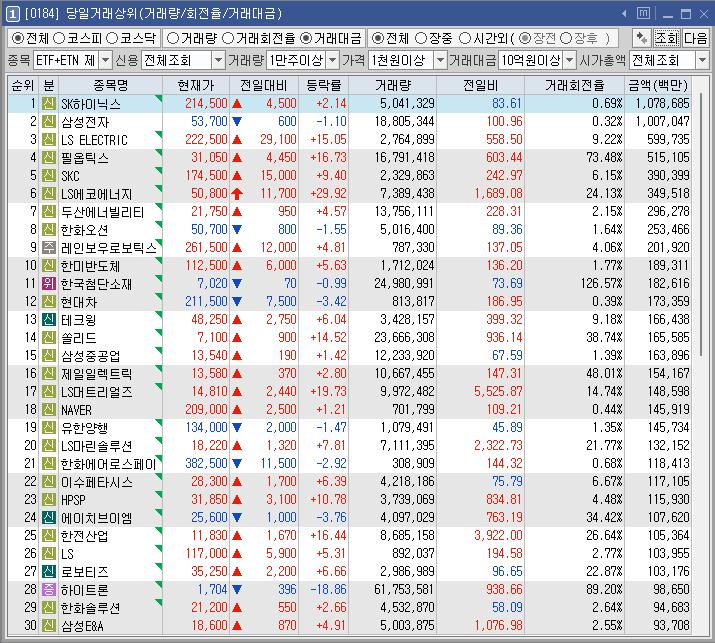Click the blue down triangle for 유한양행
Screen dimensions: 715x643
[237, 427]
